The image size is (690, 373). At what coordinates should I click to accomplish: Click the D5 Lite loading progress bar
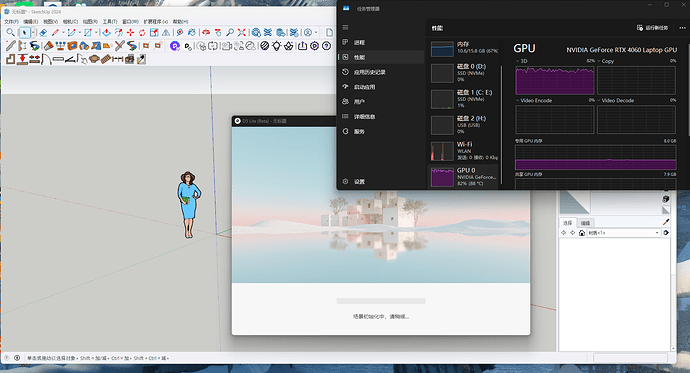point(381,301)
